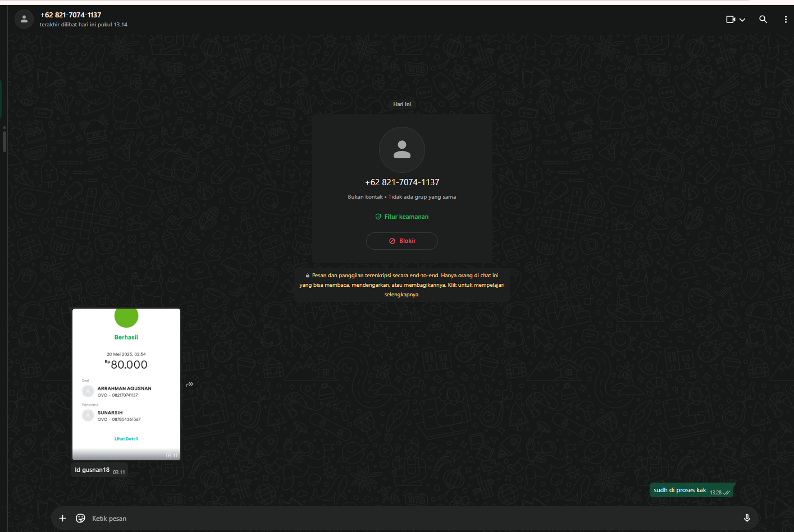The width and height of the screenshot is (794, 532).
Task: Select the 'Id gusnan18' message
Action: pos(100,470)
